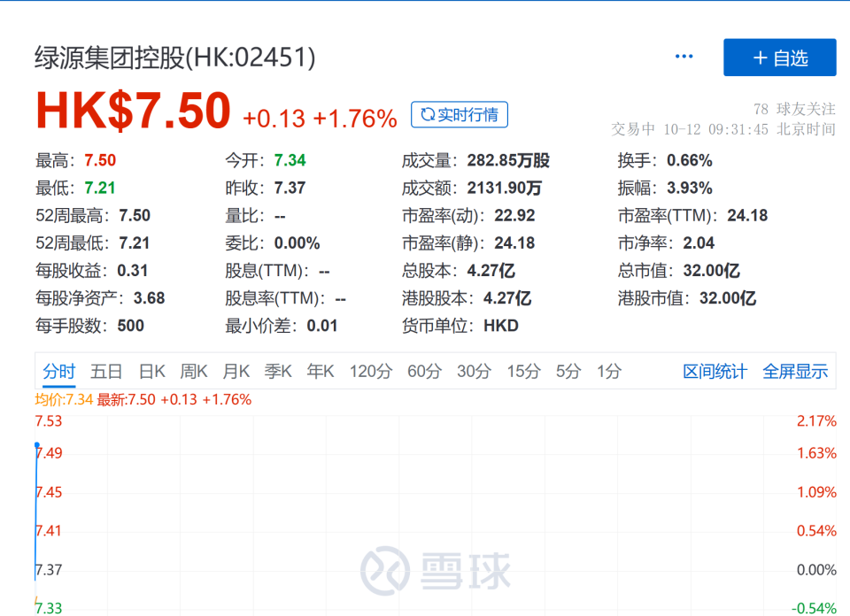This screenshot has width=850, height=616.
Task: Pick the 1分 interval tab
Action: pyautogui.click(x=609, y=372)
